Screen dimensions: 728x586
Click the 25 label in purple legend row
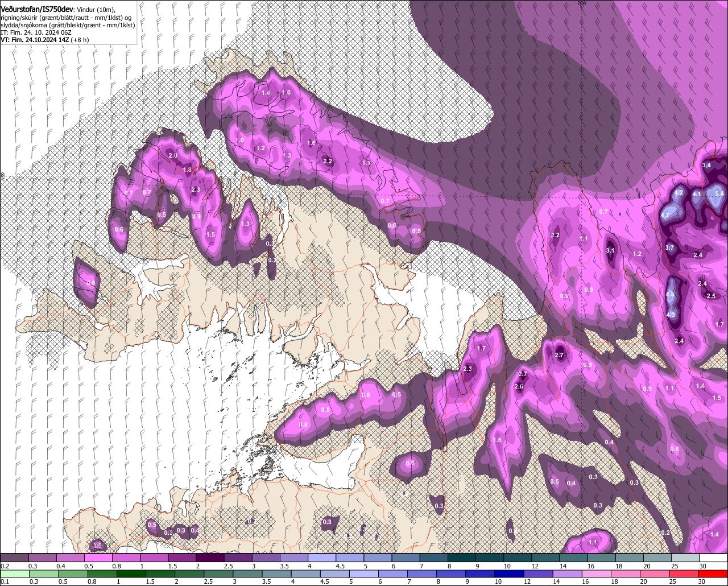674,566
